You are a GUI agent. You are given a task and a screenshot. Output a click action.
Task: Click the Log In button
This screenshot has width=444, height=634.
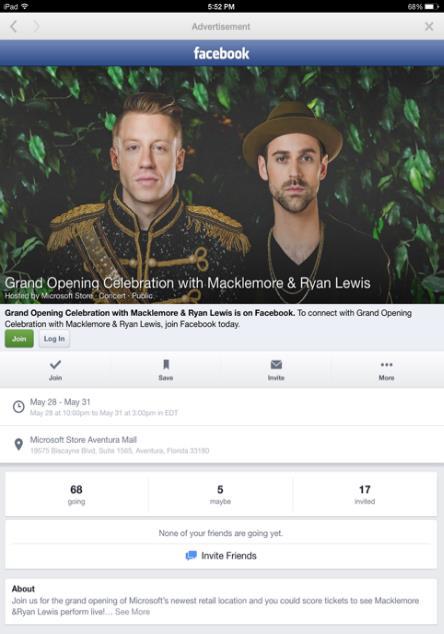54,339
